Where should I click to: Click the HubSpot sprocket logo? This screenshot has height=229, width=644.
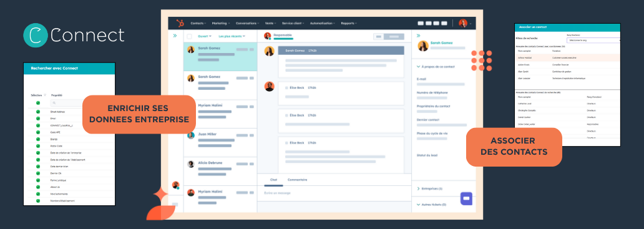click(180, 23)
